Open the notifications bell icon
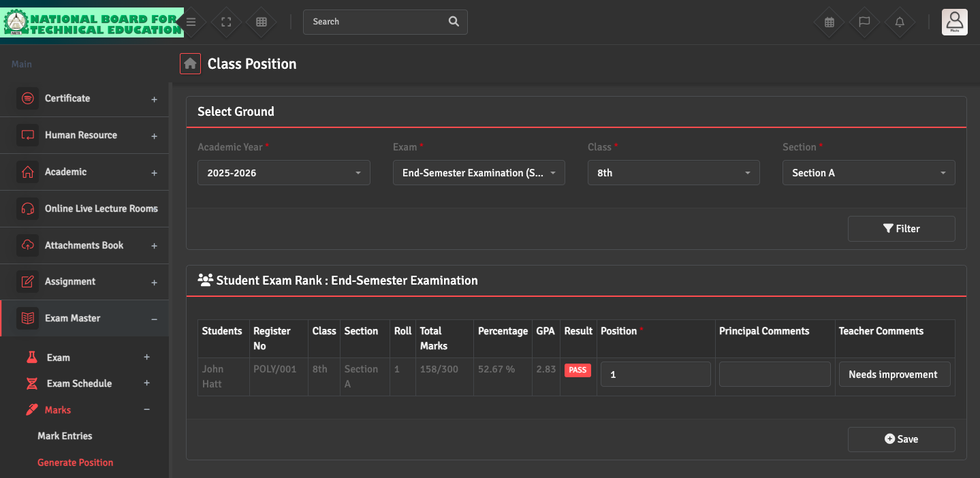Viewport: 980px width, 478px height. tap(900, 22)
